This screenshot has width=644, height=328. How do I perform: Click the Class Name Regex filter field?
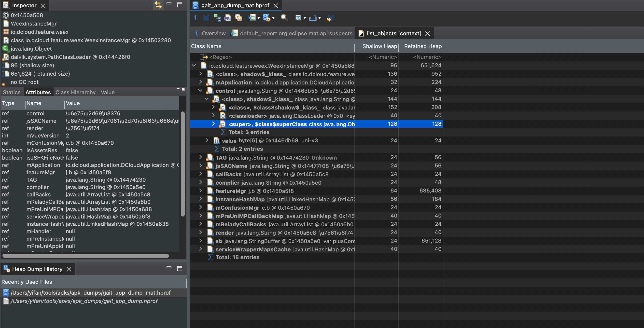[272, 57]
